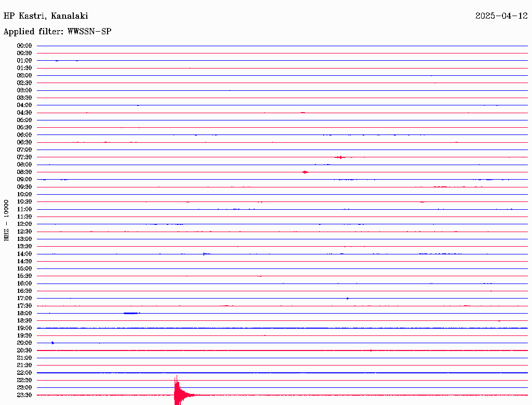Click the 00:30 time label
Viewport: 532px width, 405px height.
24,53
